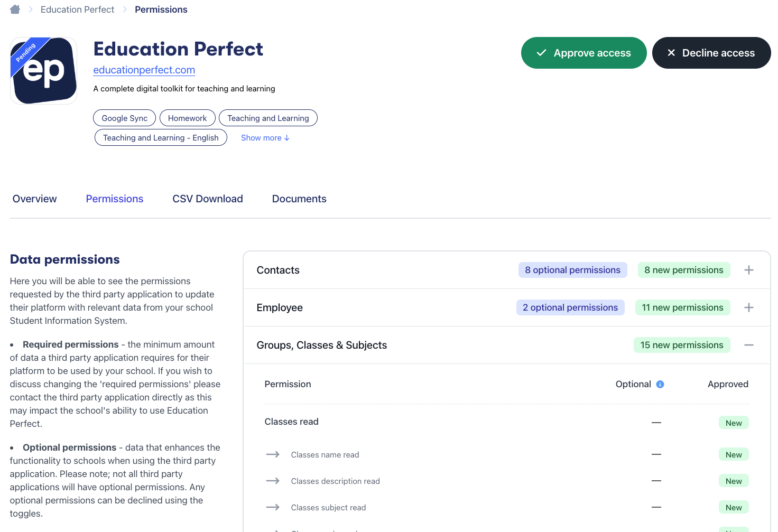The height and width of the screenshot is (532, 778).
Task: Click the Permissions breadcrumb item
Action: (x=161, y=10)
